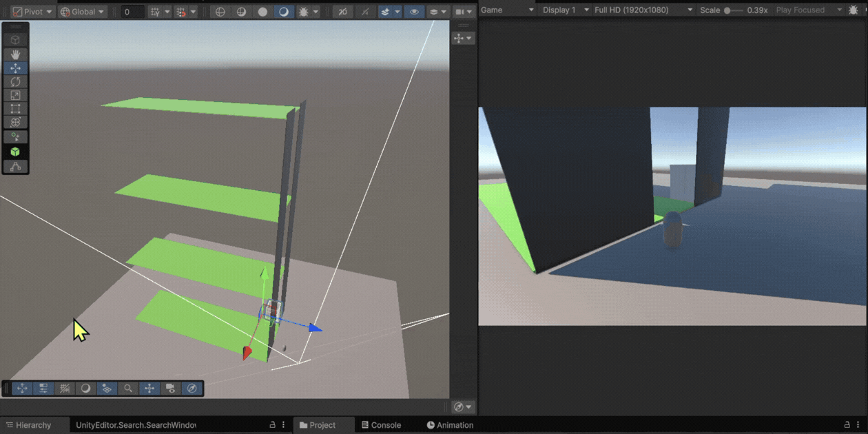This screenshot has height=434, width=868.
Task: Toggle scene effects (skybox, fog) button
Action: pyautogui.click(x=386, y=12)
